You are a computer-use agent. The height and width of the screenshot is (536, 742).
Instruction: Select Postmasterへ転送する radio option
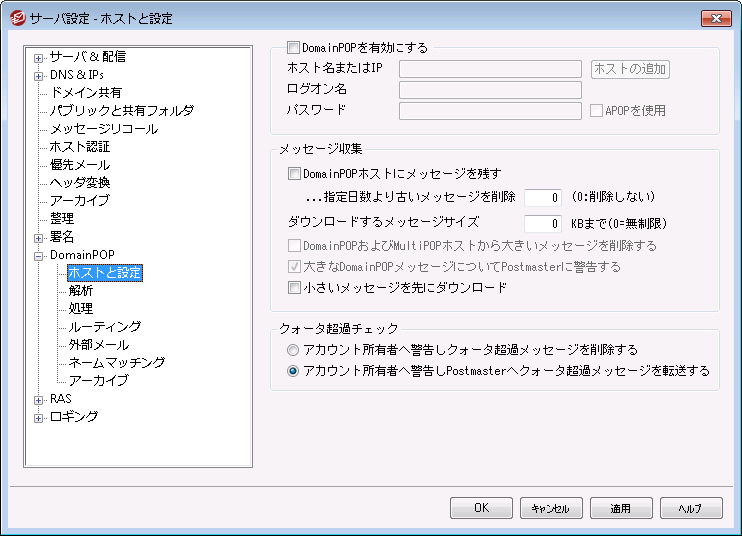(292, 370)
